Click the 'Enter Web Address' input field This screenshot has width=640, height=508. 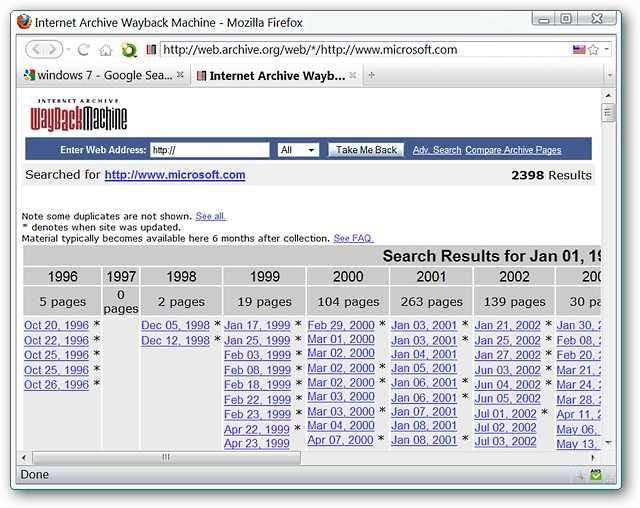(209, 150)
